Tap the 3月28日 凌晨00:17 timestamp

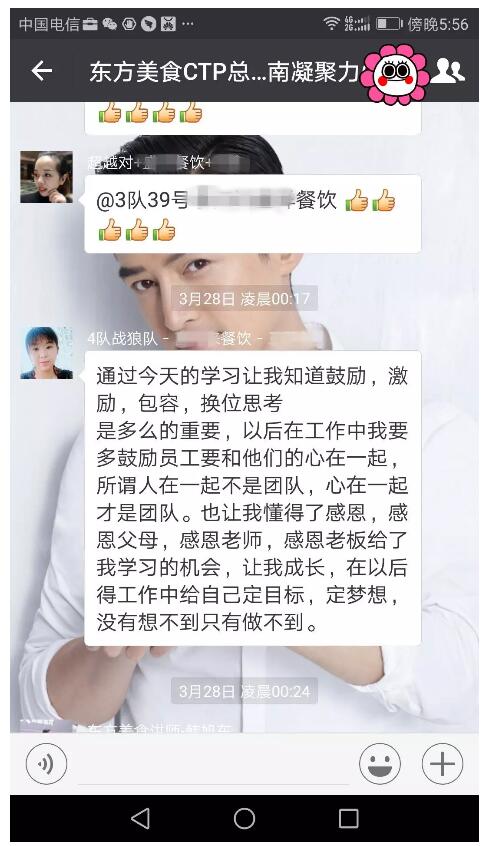click(x=244, y=298)
